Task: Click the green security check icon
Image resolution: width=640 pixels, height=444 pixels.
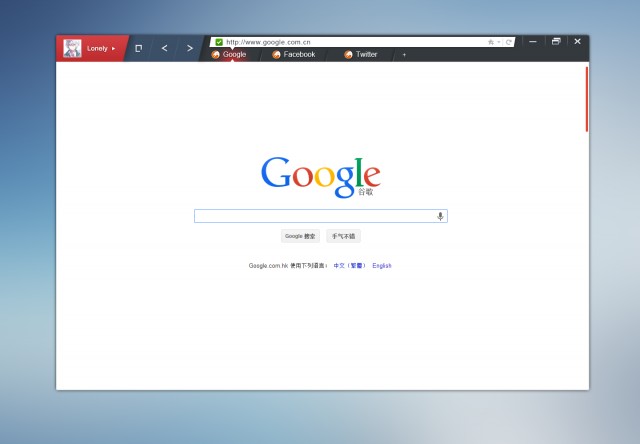Action: coord(219,42)
